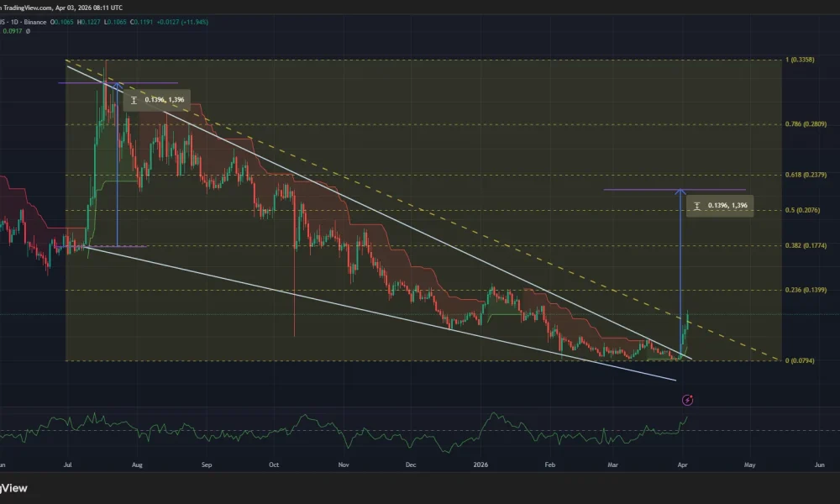Click the Apr label on the time axis
The width and height of the screenshot is (840, 504).
coord(682,465)
